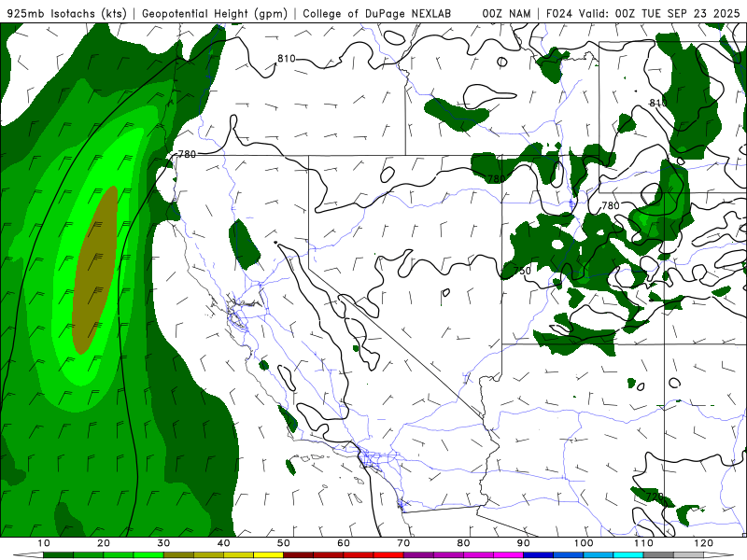Click the 'F024' forecast hour label
The image size is (747, 560).
pyautogui.click(x=559, y=14)
